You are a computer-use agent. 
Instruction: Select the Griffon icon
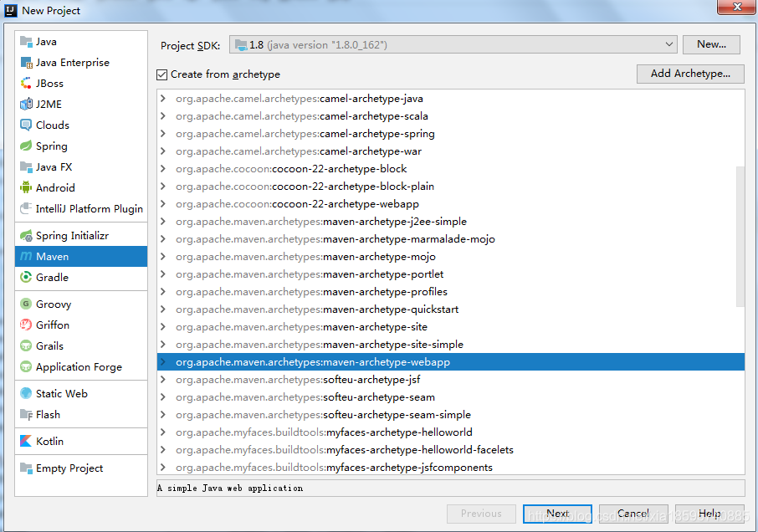26,325
